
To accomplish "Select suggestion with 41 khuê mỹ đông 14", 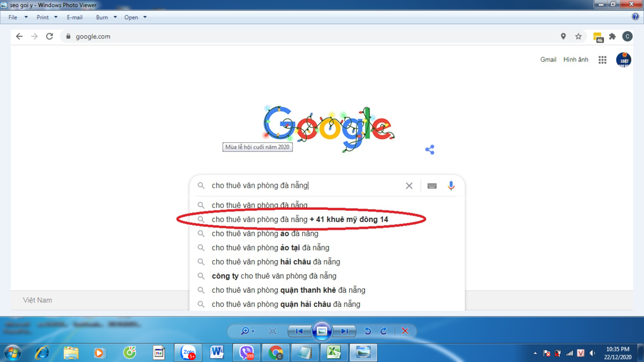I will pos(327,219).
